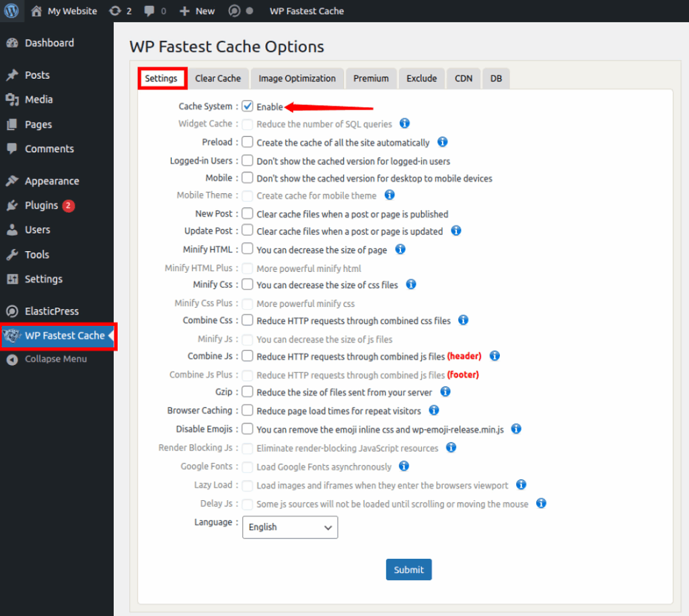The width and height of the screenshot is (689, 616).
Task: Open the info icon beside Minify Css
Action: click(410, 285)
